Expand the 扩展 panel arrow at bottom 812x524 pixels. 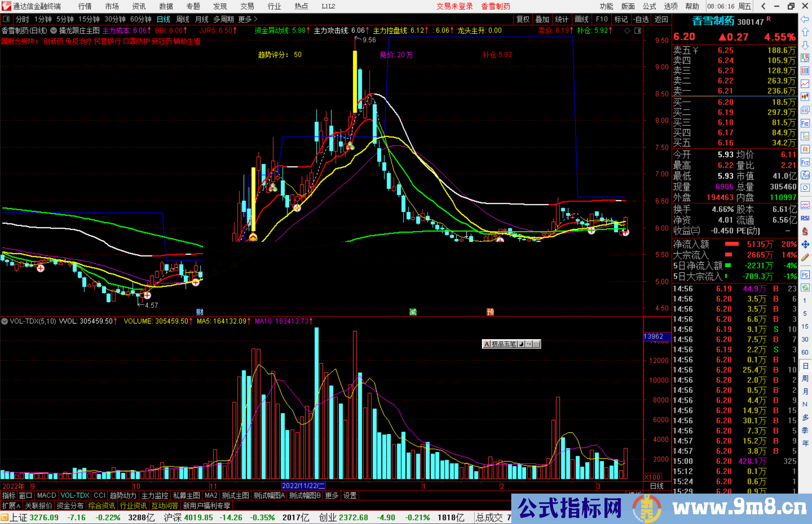11,506
